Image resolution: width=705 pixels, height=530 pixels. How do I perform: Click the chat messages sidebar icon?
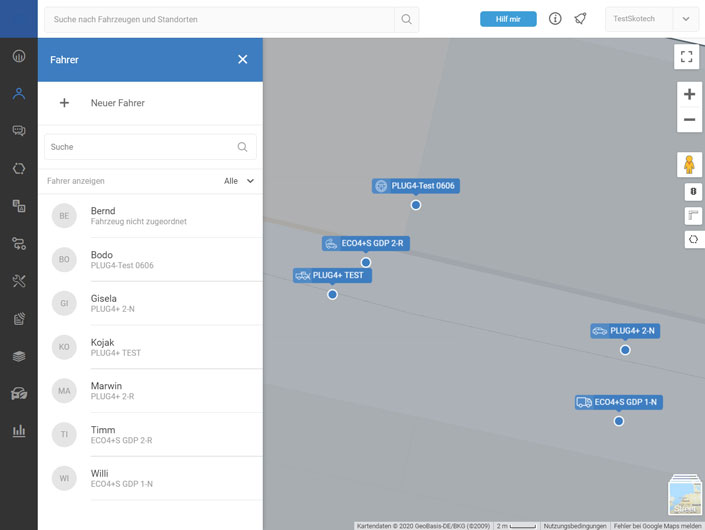coord(18,131)
